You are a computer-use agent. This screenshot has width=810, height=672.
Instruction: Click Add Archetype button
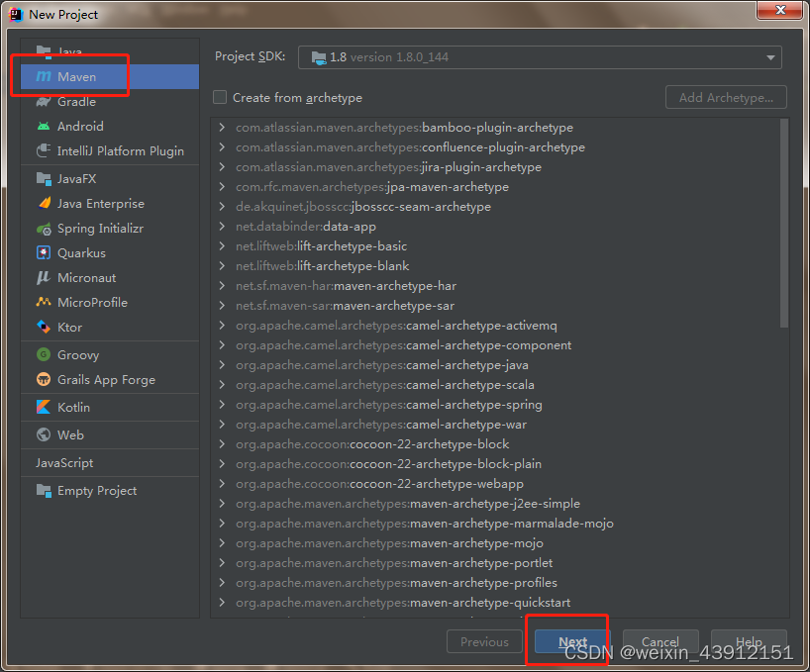coord(726,97)
